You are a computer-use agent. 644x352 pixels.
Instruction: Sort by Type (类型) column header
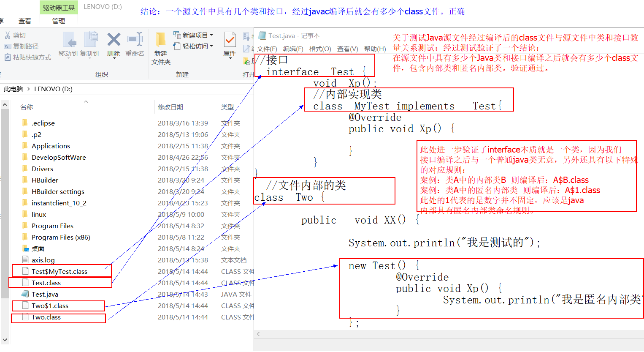227,107
